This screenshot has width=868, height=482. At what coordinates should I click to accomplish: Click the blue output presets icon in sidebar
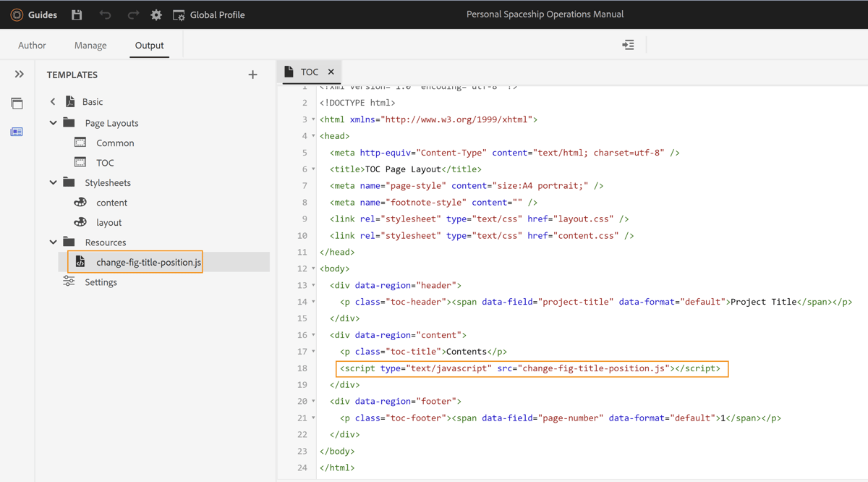click(17, 131)
